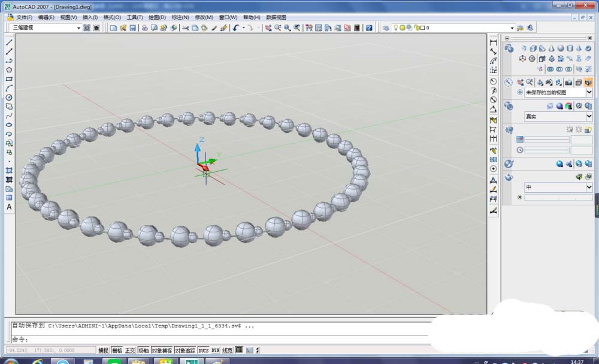Viewport: 599px width, 364px height.
Task: Open the 绘图(D) menu
Action: (156, 17)
